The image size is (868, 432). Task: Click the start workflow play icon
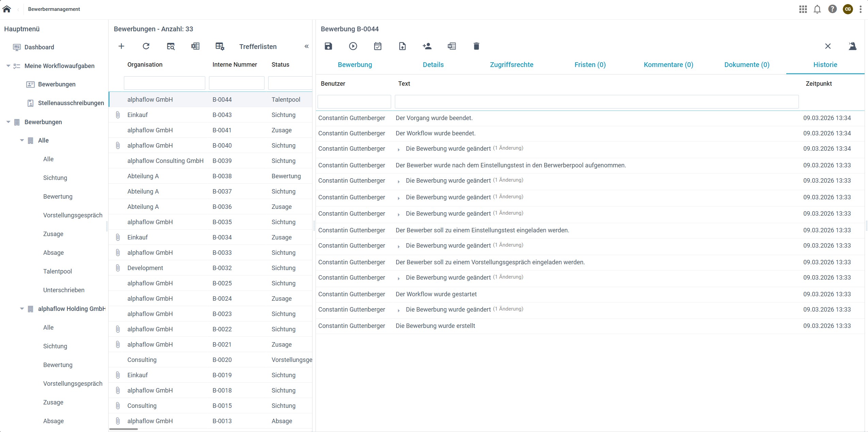coord(353,46)
